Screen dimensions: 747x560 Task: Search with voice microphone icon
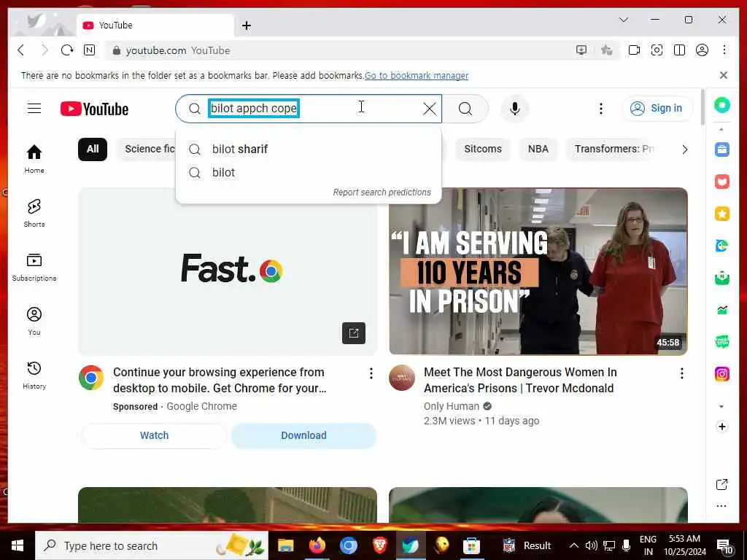point(514,109)
